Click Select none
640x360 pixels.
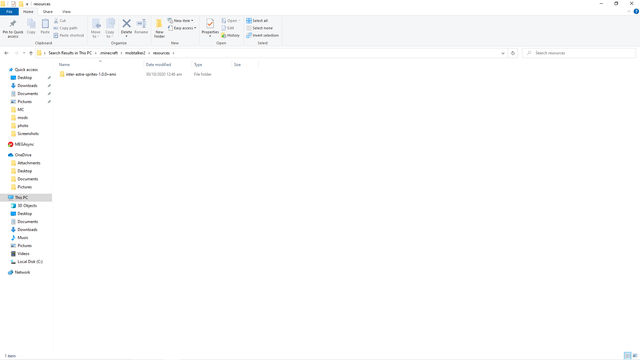pyautogui.click(x=260, y=28)
